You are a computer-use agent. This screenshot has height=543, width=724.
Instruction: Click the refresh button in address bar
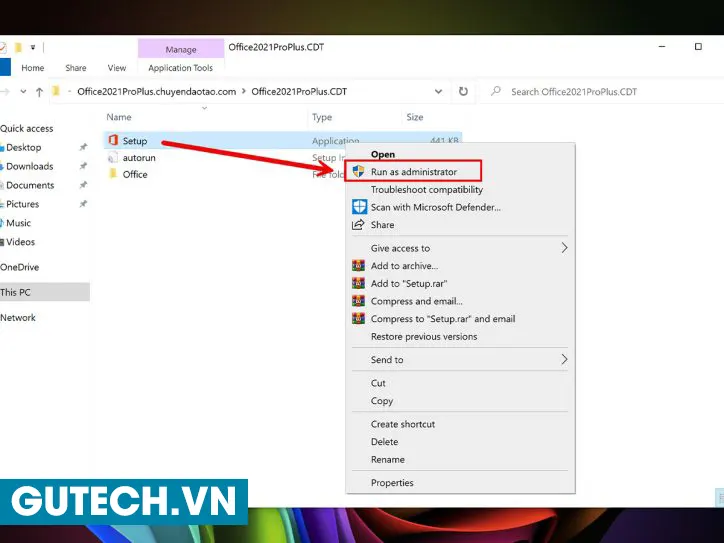tap(463, 91)
